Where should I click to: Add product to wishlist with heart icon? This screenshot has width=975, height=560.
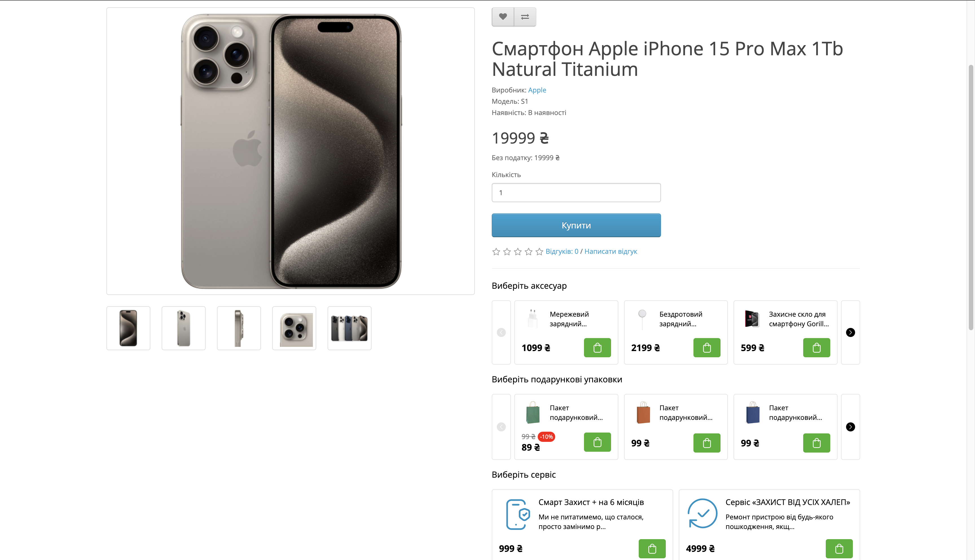coord(503,17)
